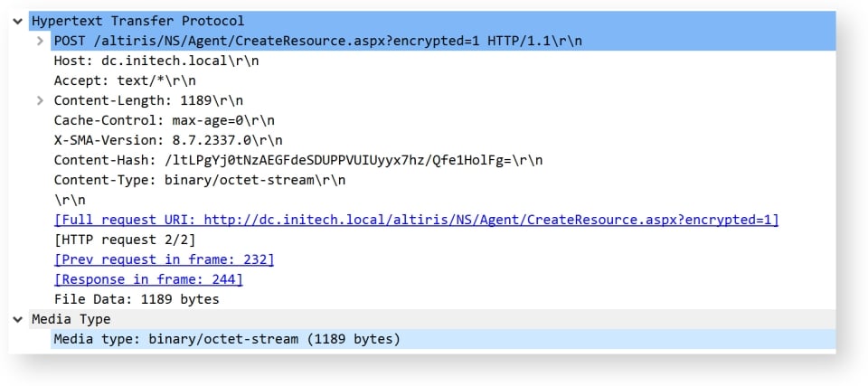Click the Hypertext Transfer Protocol header text

pos(137,22)
